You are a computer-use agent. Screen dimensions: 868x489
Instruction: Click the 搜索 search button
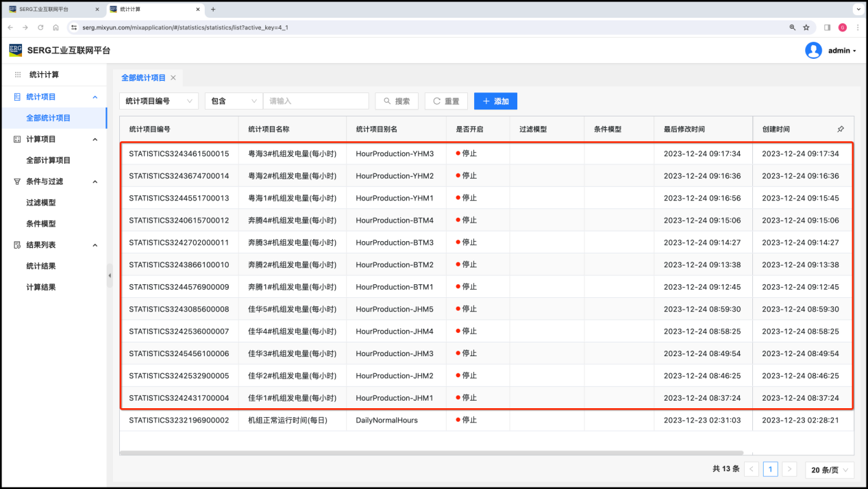pos(397,101)
